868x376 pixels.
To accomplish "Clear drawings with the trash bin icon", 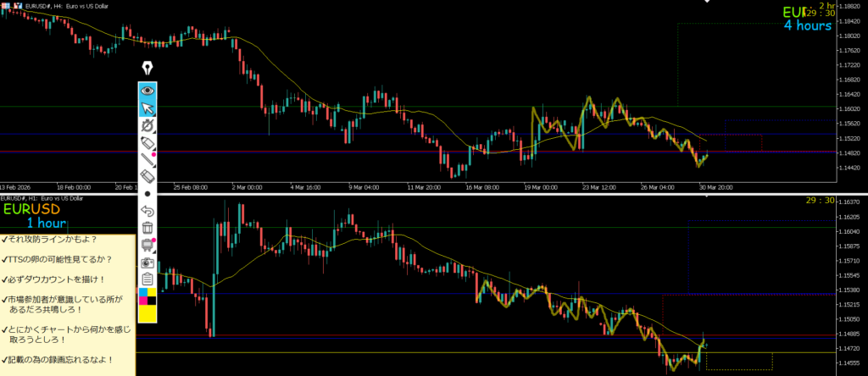I will (x=147, y=228).
